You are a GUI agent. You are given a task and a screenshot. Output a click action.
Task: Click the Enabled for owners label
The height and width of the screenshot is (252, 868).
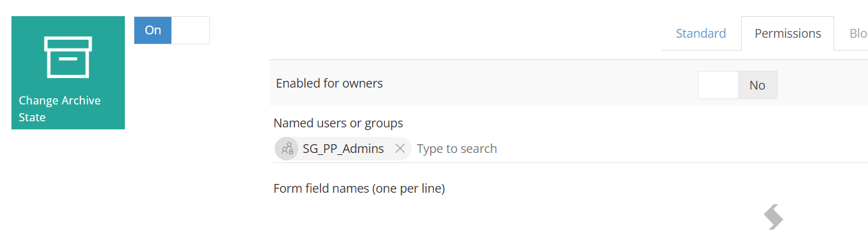click(x=329, y=84)
